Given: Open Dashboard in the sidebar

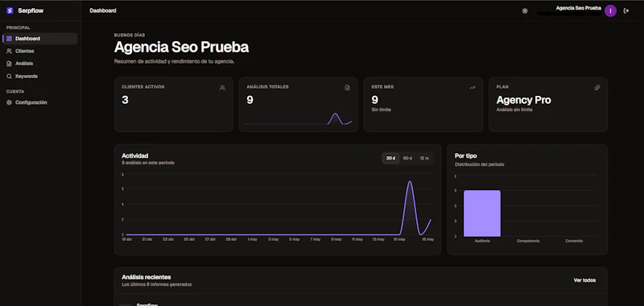Looking at the screenshot, I should 39,39.
